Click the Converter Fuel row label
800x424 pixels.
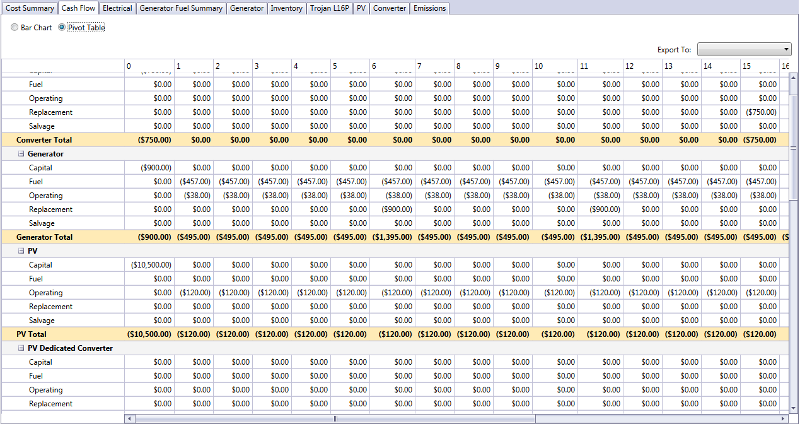(35, 85)
